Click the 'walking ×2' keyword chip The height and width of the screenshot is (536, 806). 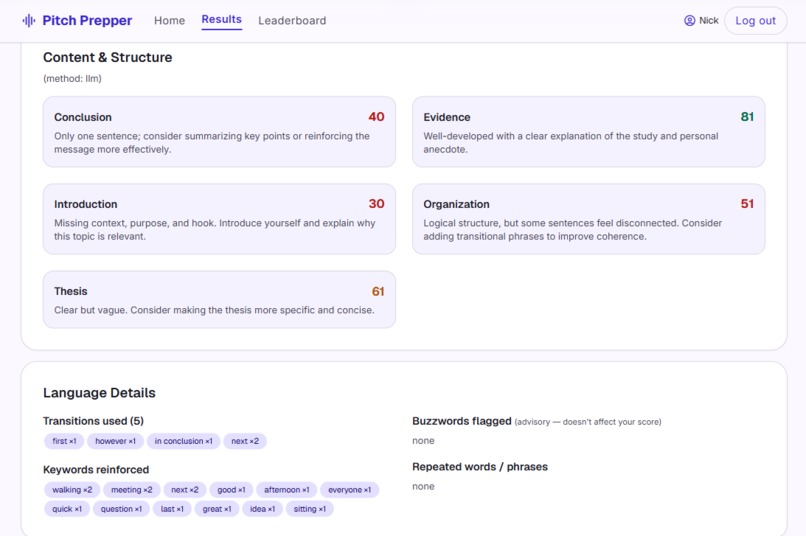click(72, 490)
